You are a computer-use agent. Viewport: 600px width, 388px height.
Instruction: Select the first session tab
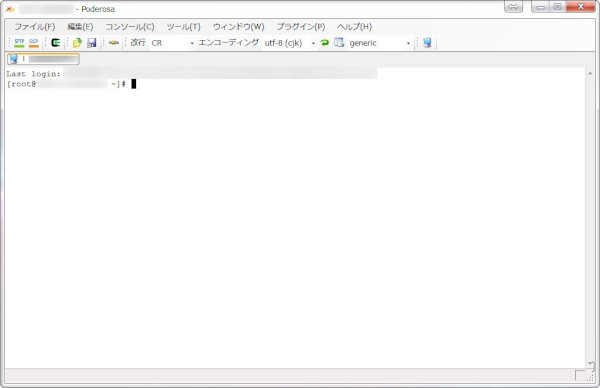[x=43, y=59]
